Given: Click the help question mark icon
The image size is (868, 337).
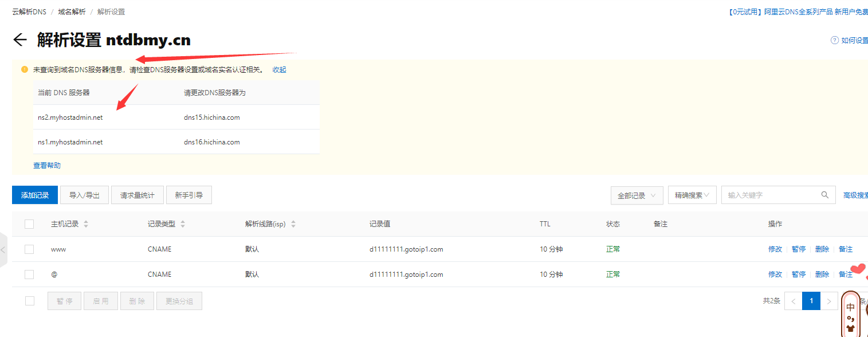Looking at the screenshot, I should pyautogui.click(x=834, y=40).
